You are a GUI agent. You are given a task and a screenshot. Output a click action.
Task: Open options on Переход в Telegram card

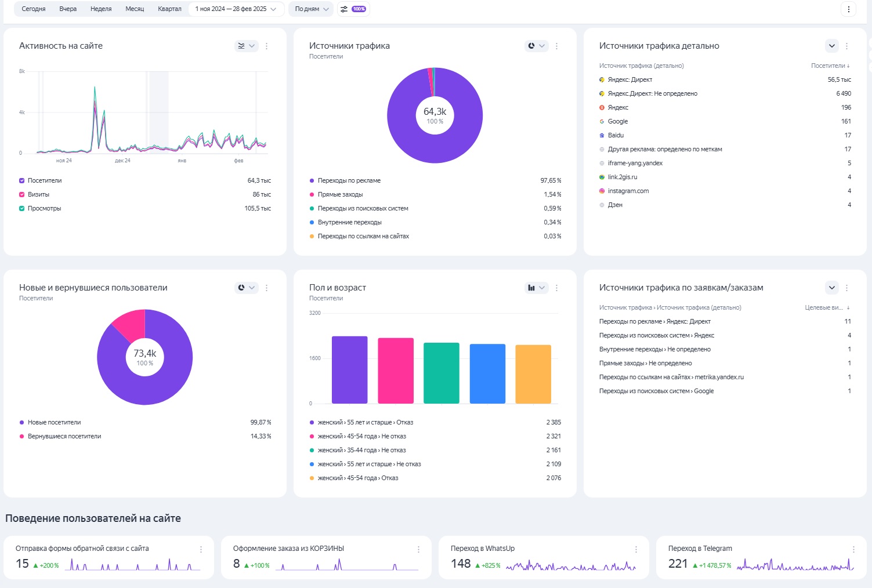pyautogui.click(x=853, y=549)
